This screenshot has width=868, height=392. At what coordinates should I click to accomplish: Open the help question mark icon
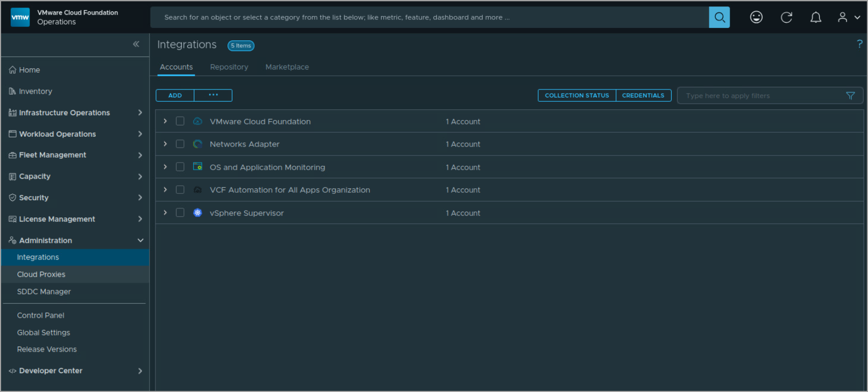click(859, 44)
